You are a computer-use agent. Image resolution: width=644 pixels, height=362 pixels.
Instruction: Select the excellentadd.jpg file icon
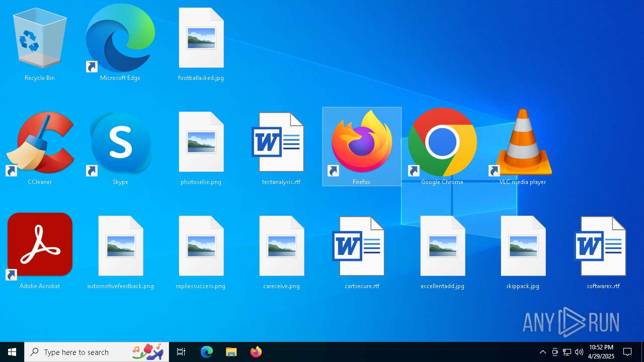click(x=442, y=252)
